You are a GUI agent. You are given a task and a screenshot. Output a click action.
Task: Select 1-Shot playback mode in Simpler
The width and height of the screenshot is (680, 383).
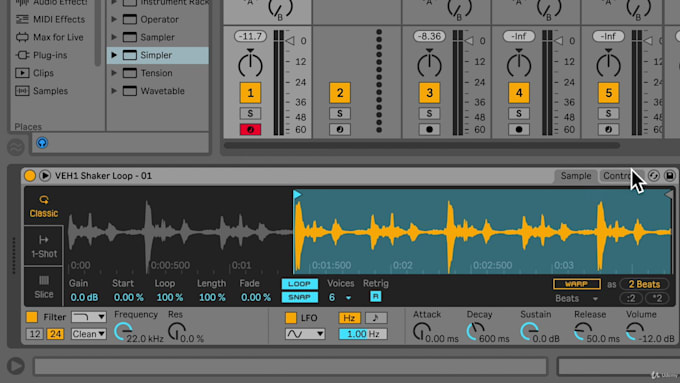click(x=43, y=246)
